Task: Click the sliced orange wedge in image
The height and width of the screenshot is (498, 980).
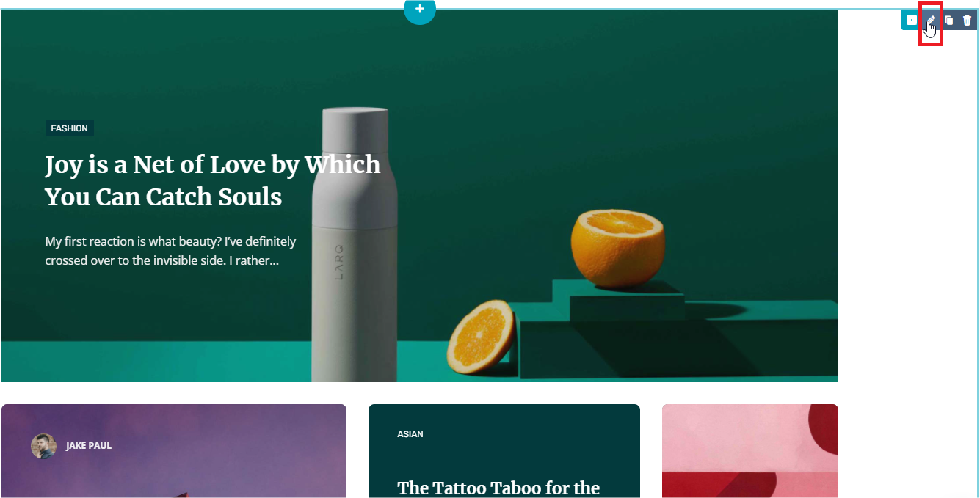Action: coord(481,336)
